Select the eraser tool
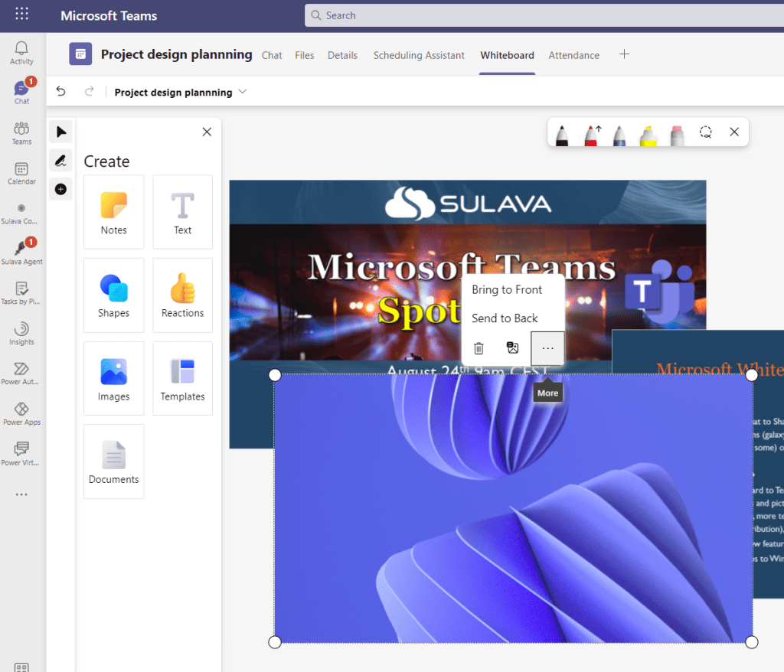This screenshot has height=672, width=784. 677,134
